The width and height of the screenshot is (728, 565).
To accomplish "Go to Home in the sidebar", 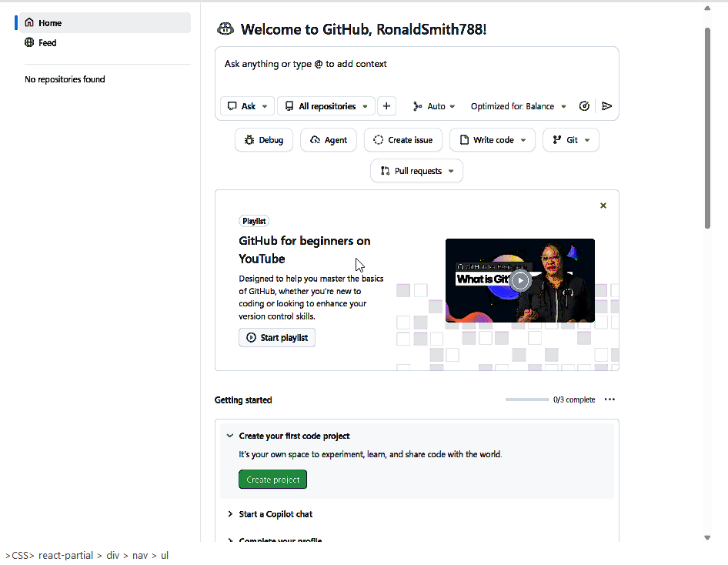I will click(x=105, y=23).
